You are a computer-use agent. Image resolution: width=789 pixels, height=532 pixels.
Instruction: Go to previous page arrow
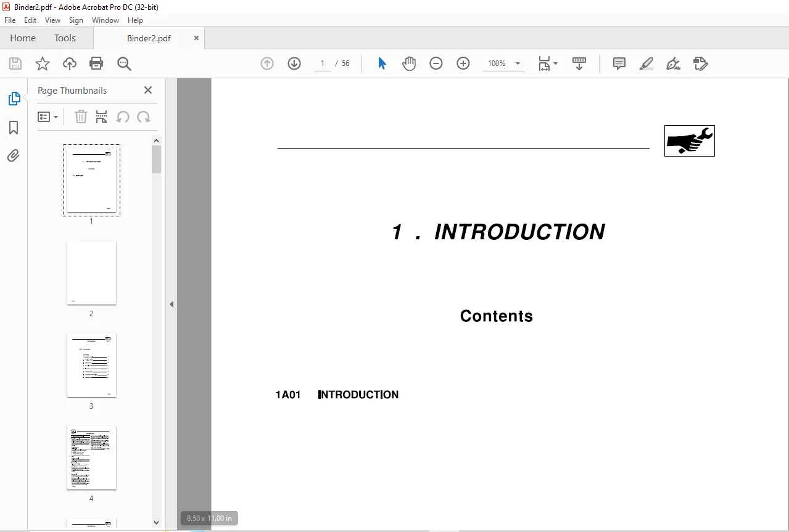(x=267, y=63)
